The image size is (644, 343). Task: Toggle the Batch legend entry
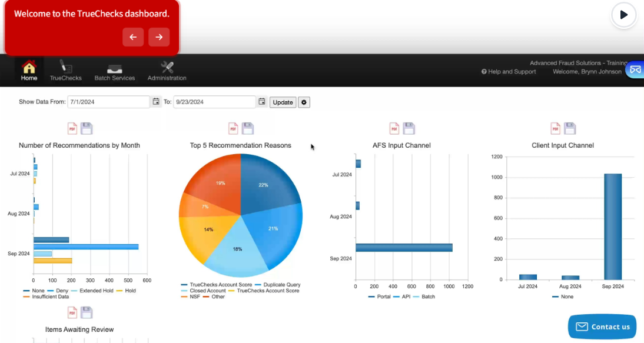coord(424,297)
